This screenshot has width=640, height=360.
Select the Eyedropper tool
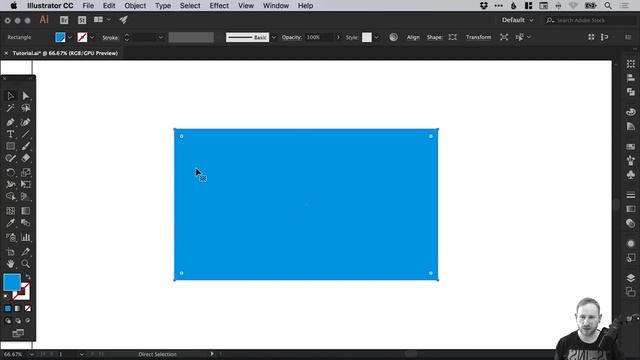11,223
